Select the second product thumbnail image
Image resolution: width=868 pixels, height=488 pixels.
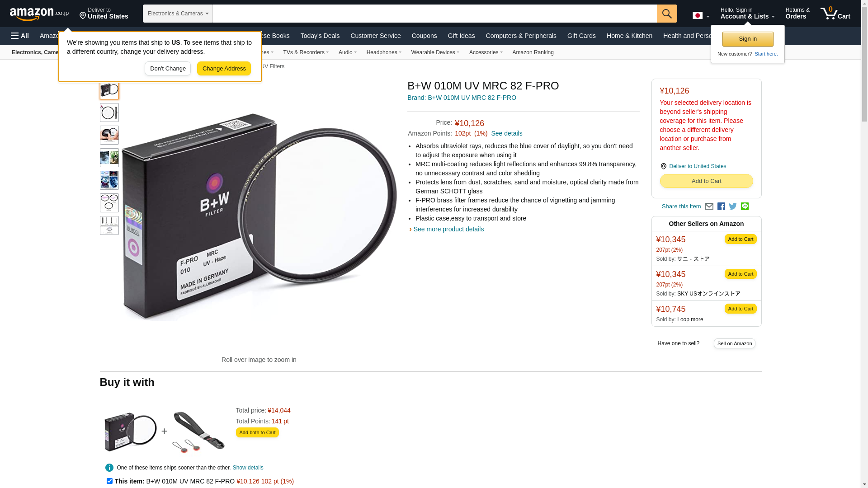click(109, 113)
